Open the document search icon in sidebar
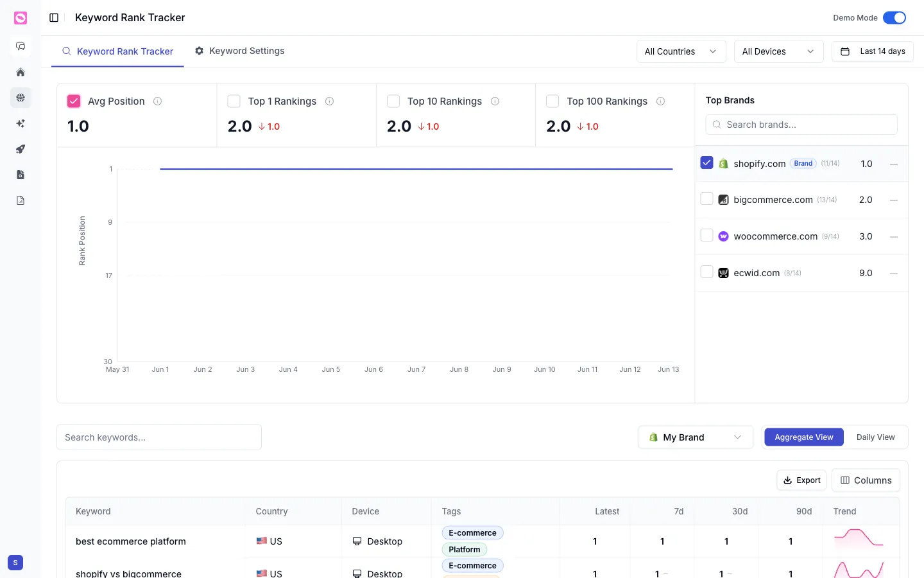924x578 pixels. [21, 175]
